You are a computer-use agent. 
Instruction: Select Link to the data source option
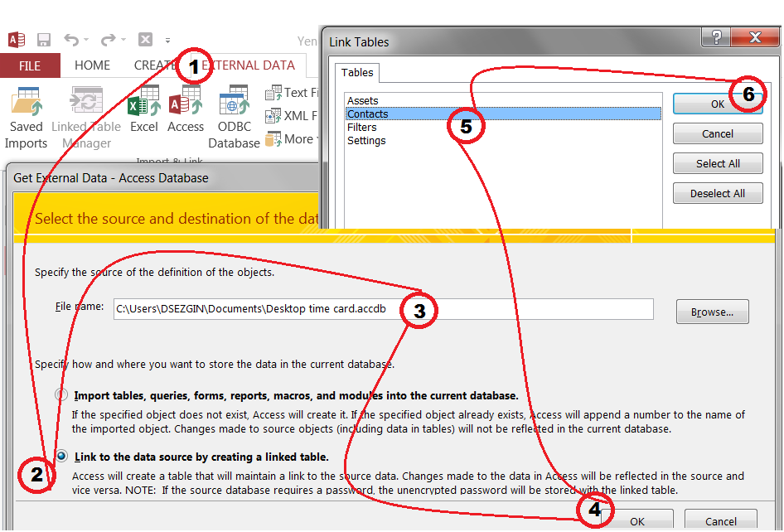click(61, 457)
